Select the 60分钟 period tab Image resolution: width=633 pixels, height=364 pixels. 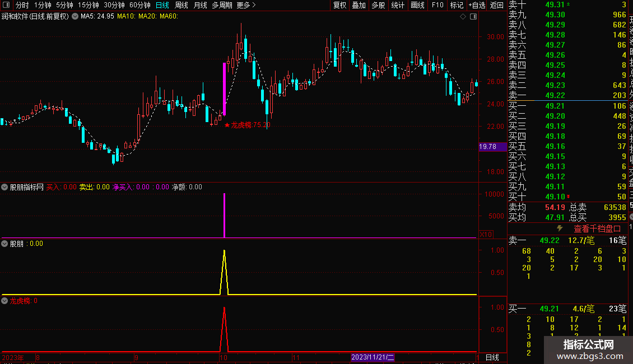click(x=139, y=5)
